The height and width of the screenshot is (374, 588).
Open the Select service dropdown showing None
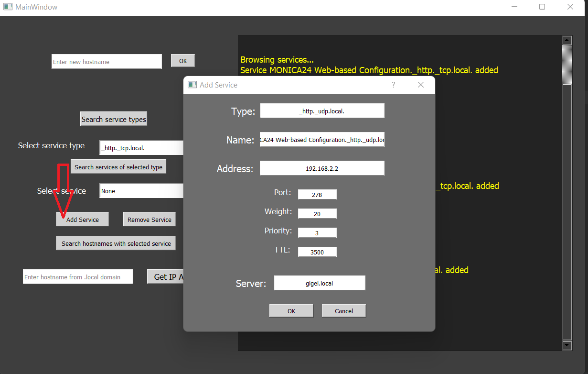(141, 191)
